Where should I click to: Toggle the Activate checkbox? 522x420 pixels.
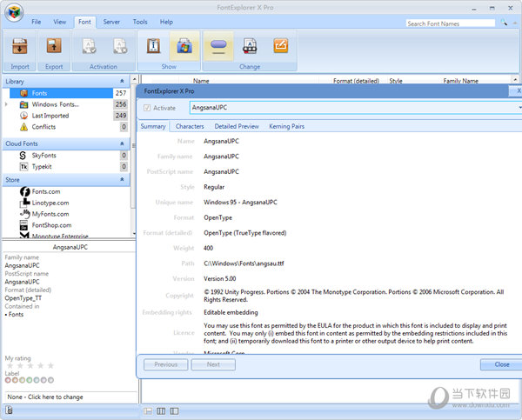147,108
